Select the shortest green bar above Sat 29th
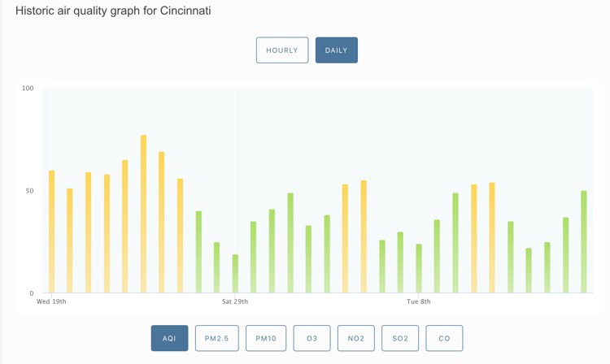The image size is (610, 364). [x=235, y=274]
